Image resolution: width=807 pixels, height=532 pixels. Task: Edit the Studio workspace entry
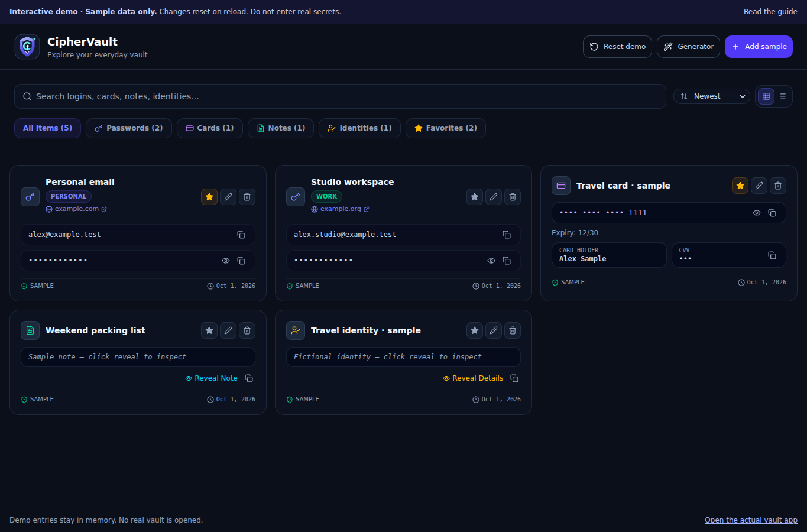click(x=494, y=197)
